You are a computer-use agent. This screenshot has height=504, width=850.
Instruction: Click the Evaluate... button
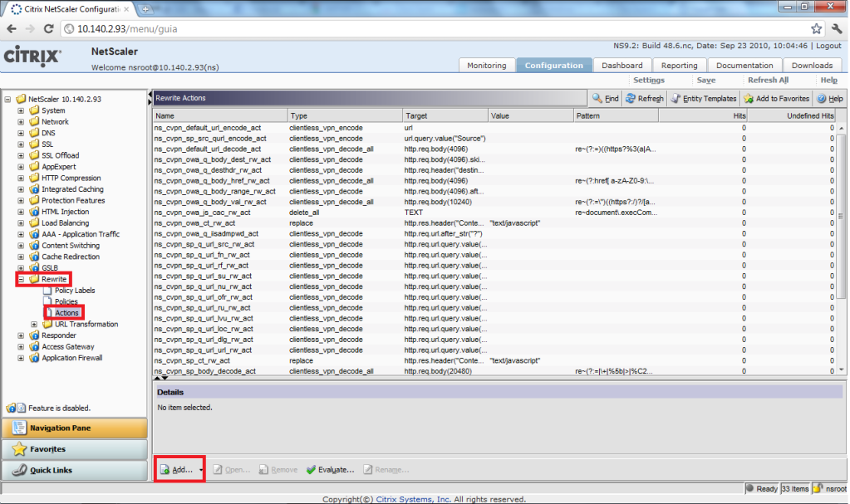(x=330, y=470)
